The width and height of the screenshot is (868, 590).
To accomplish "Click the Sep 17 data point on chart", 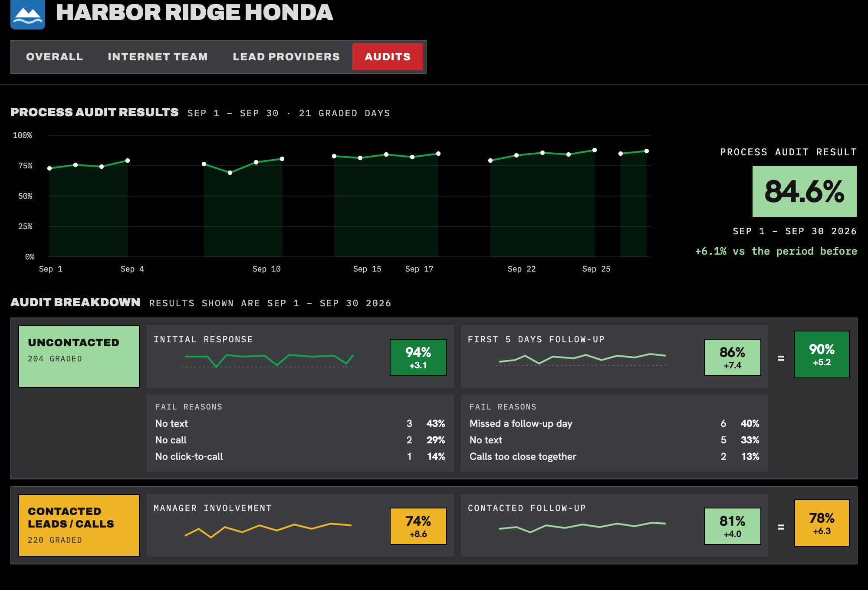I will tap(412, 157).
